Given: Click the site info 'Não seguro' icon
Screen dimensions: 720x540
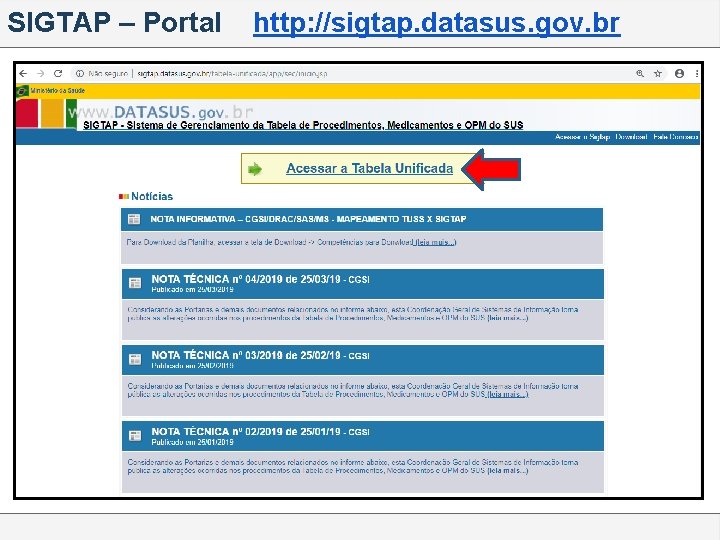Looking at the screenshot, I should coord(80,73).
